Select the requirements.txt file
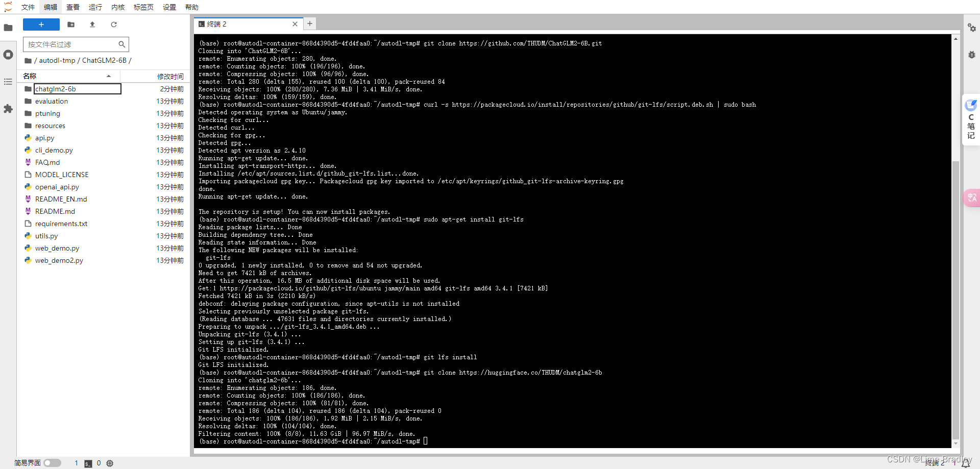 tap(104, 224)
